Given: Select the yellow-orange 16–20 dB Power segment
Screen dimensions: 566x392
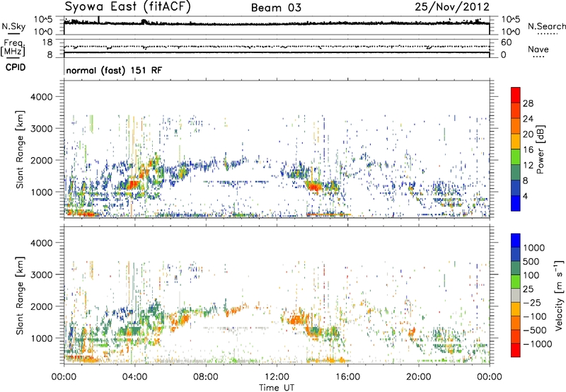Looking at the screenshot, I should point(516,142).
